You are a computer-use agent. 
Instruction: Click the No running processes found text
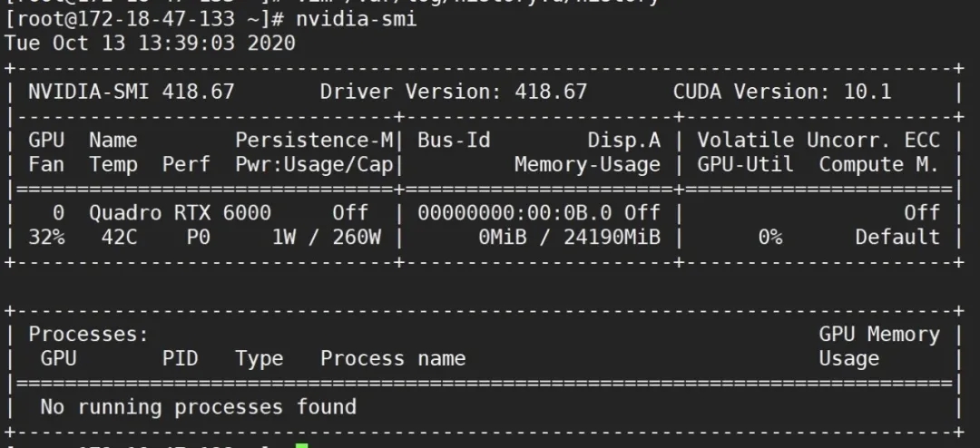(x=198, y=407)
